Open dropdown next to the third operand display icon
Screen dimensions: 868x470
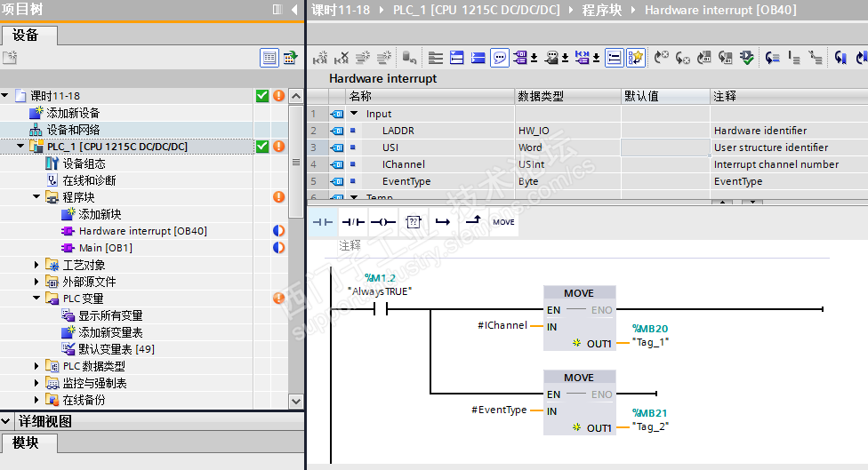(596, 58)
